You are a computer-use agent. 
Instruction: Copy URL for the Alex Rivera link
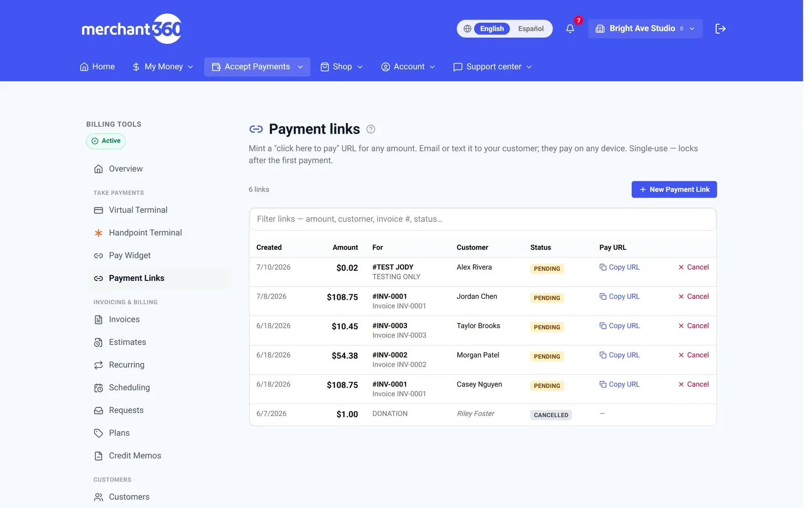[x=620, y=267]
